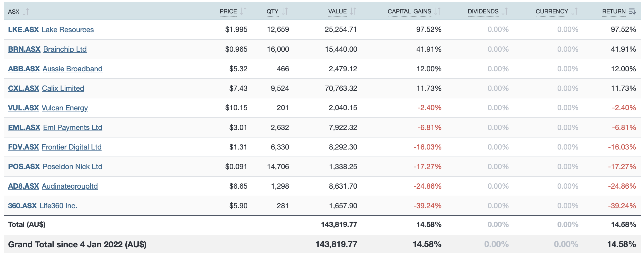Click sort icon next to CAPITAL GAINS

(x=438, y=11)
